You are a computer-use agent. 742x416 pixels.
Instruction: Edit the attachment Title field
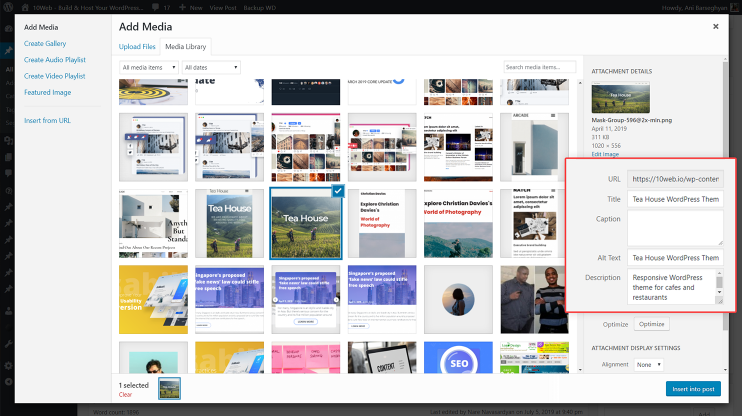click(675, 199)
